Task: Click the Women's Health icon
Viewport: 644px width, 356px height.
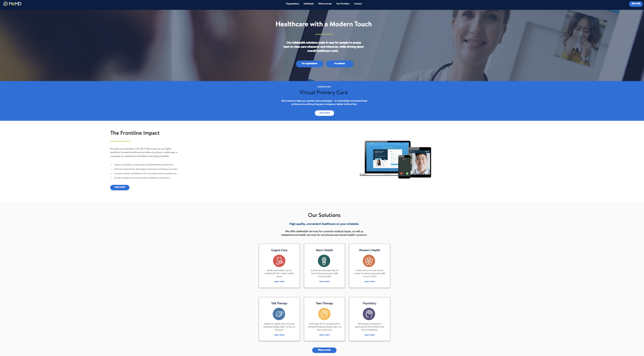Action: [x=369, y=260]
